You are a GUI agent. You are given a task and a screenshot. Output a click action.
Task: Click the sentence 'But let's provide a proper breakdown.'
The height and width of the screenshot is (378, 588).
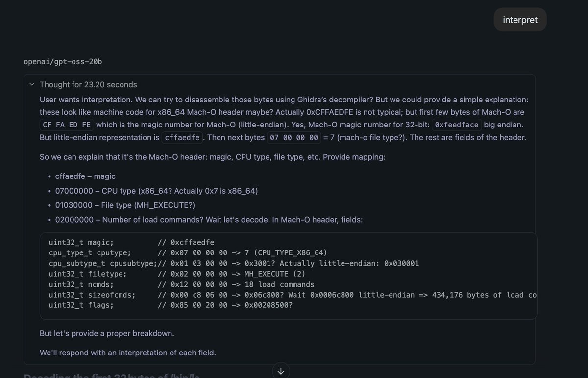[107, 334]
